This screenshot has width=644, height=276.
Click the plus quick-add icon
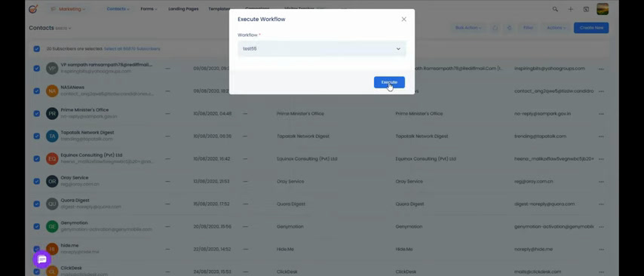[571, 9]
